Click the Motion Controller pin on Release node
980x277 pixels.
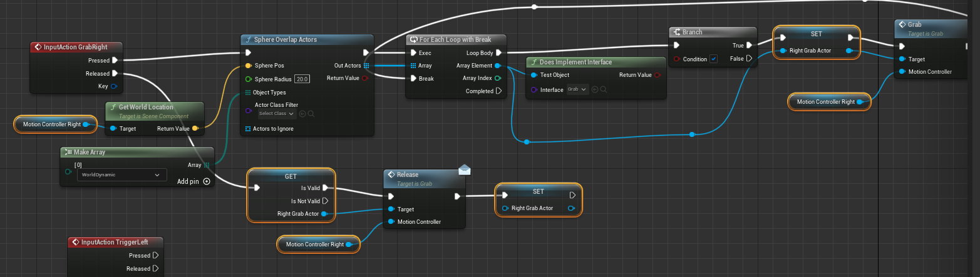391,221
